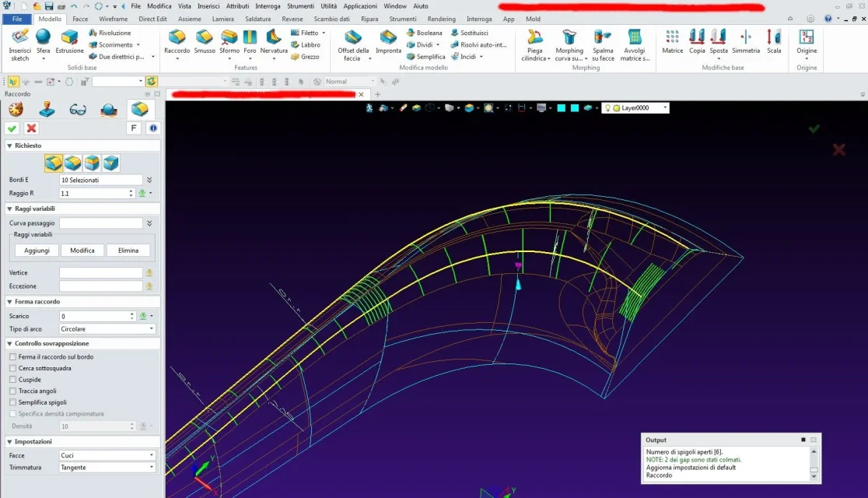Viewport: 868px width, 498px height.
Task: Select the Nervatura rib tool
Action: (x=274, y=43)
